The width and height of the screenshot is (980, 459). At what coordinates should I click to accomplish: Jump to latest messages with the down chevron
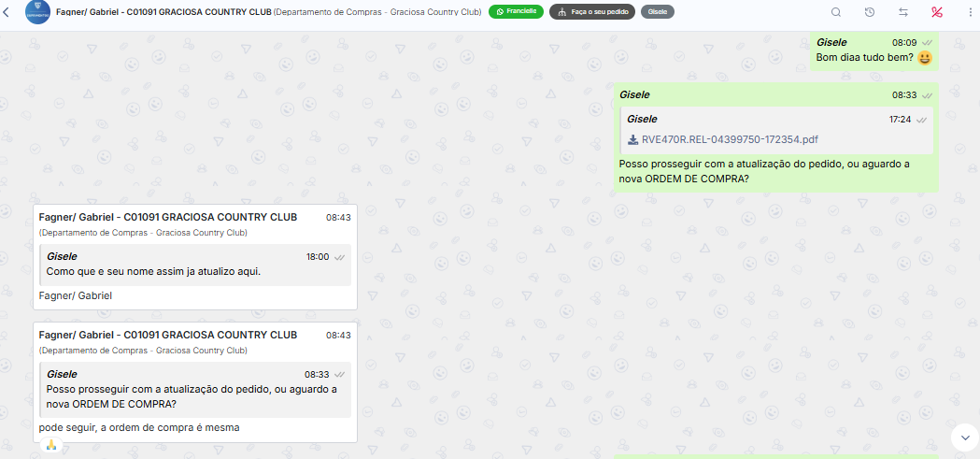(x=965, y=437)
